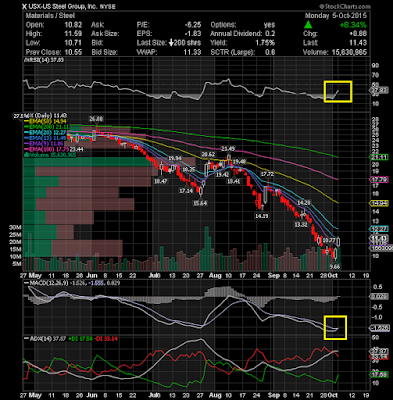Click the Yield value 1.75%
This screenshot has height=400, width=393.
point(266,43)
